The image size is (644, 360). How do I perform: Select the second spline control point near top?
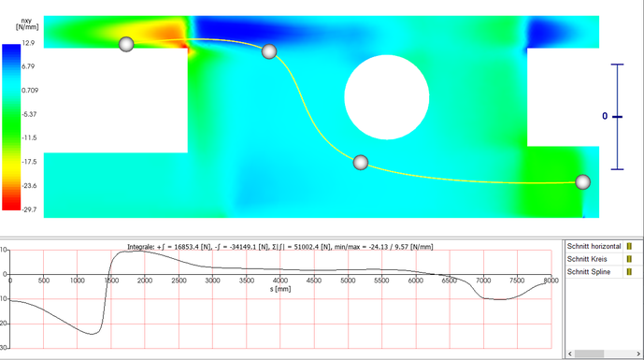click(269, 51)
